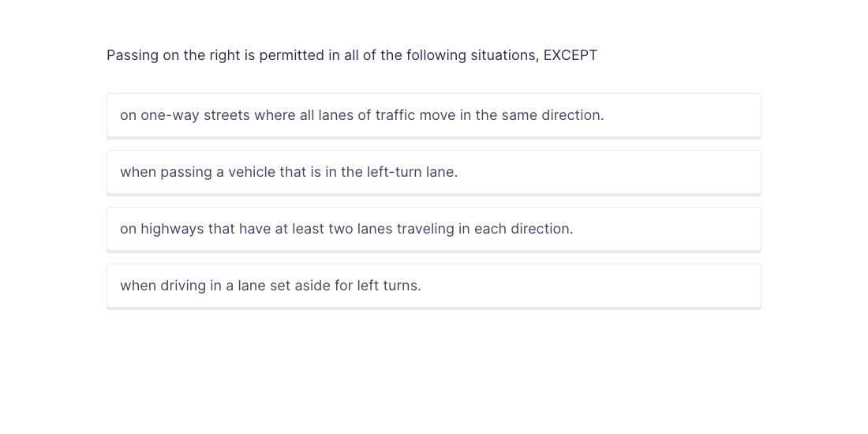Click the word EXCEPT in the question
The height and width of the screenshot is (434, 868).
tap(570, 55)
